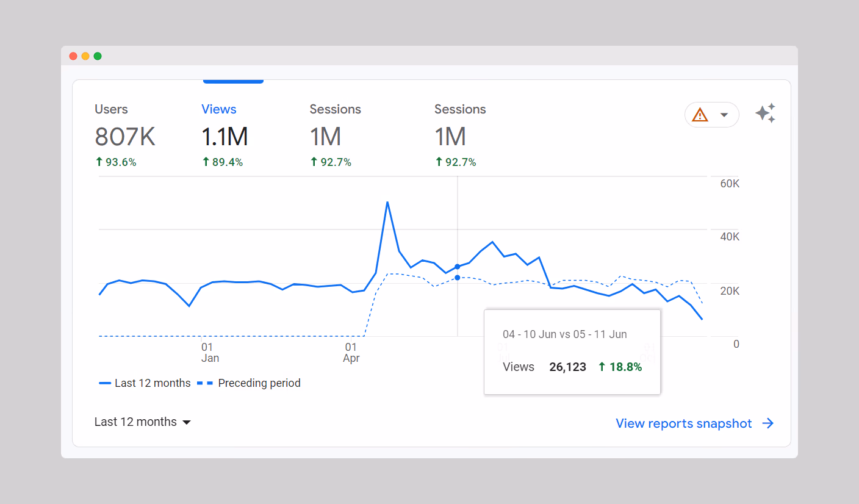Click the sparkle Insights icon
The image size is (859, 504).
pyautogui.click(x=765, y=113)
